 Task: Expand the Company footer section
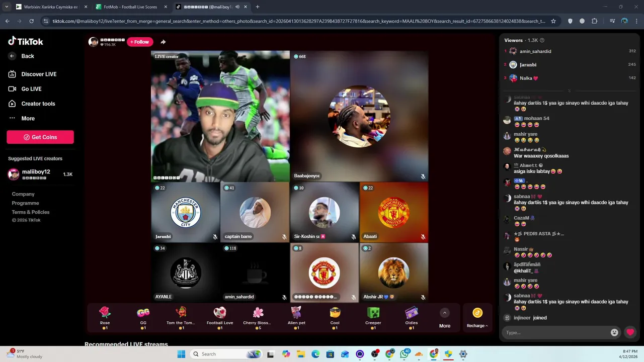(x=23, y=194)
